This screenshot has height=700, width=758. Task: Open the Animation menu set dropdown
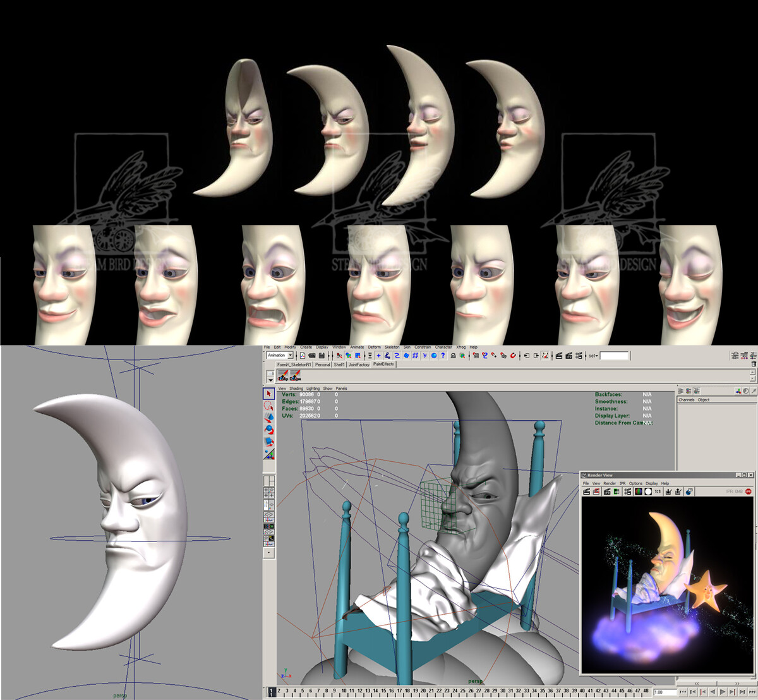click(290, 355)
